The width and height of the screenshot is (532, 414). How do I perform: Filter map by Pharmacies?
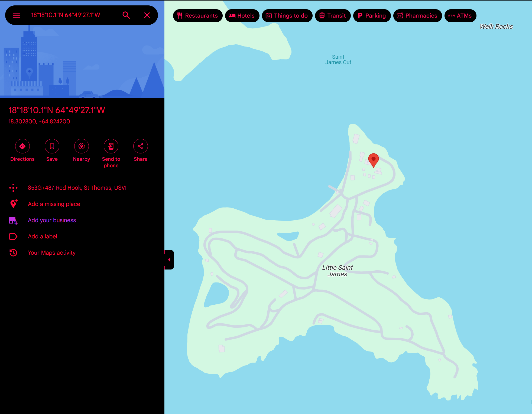click(417, 16)
